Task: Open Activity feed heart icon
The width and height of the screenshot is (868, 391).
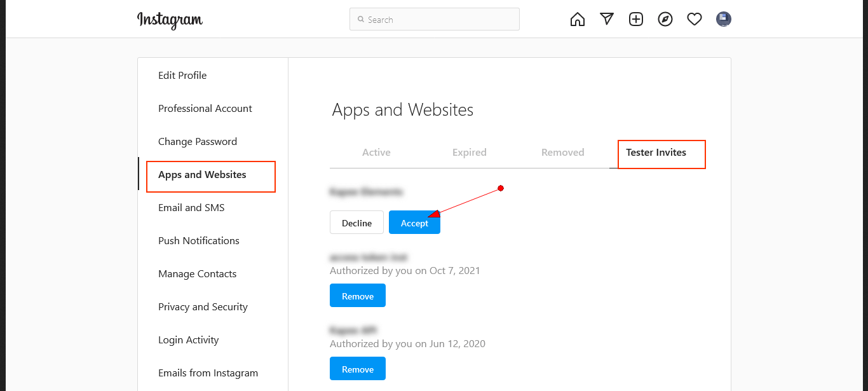Action: point(695,20)
